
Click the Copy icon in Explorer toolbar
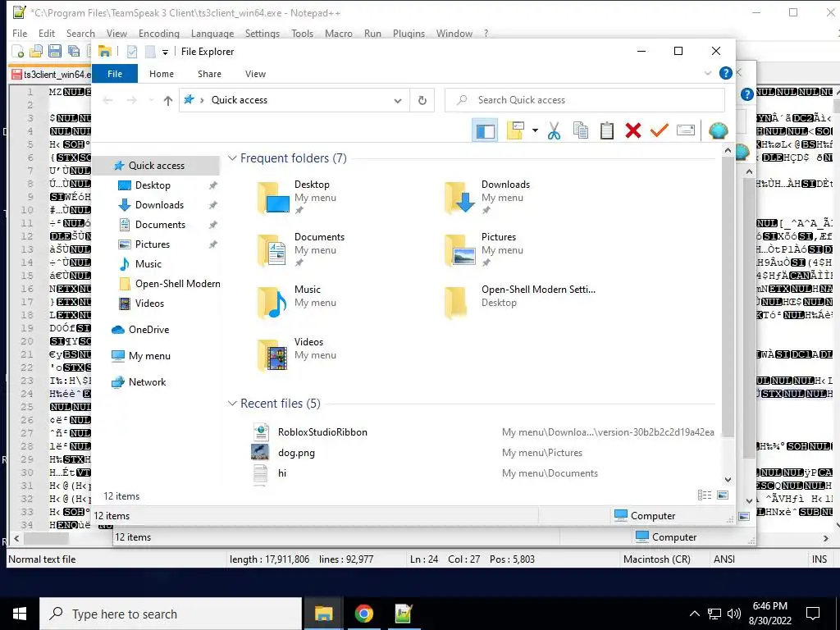pos(581,130)
